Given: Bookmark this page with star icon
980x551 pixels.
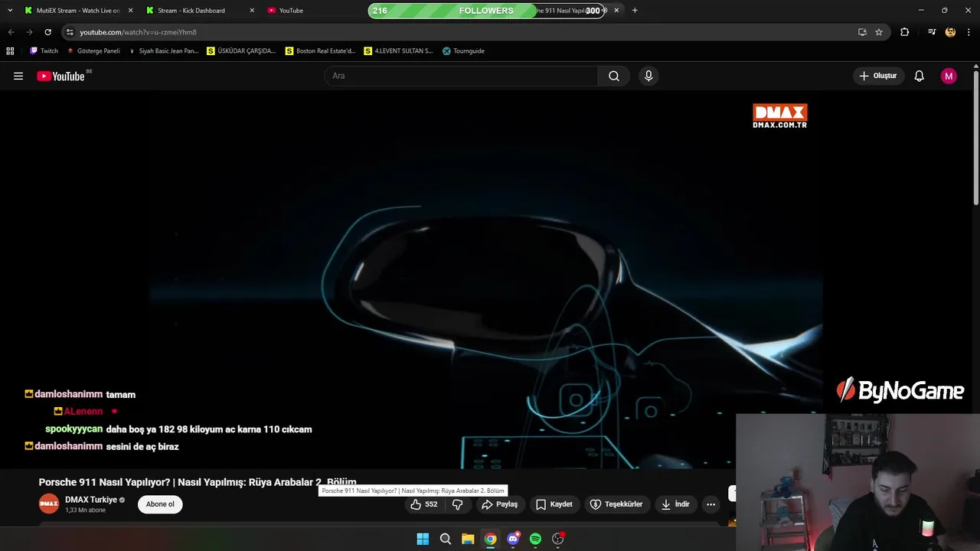Looking at the screenshot, I should (x=879, y=32).
